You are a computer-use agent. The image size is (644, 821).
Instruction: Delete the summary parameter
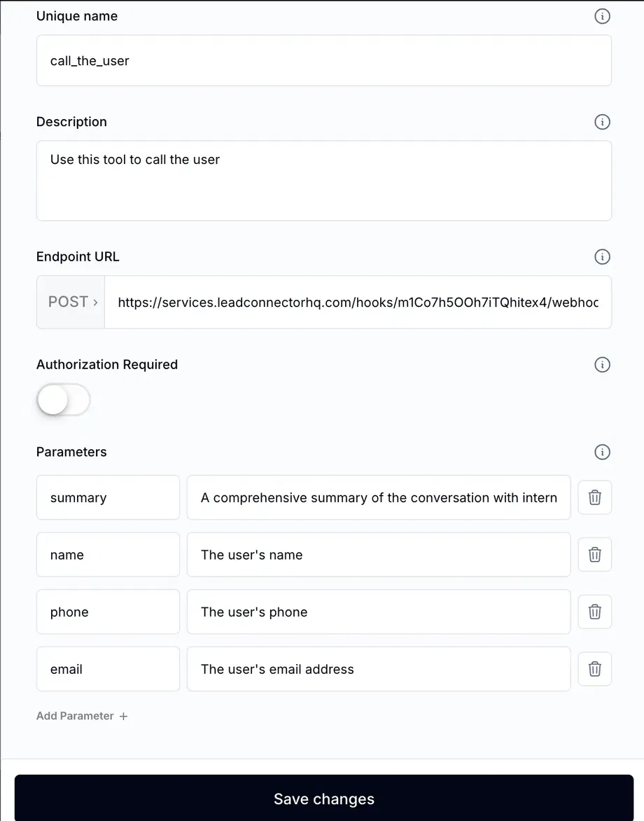(594, 497)
